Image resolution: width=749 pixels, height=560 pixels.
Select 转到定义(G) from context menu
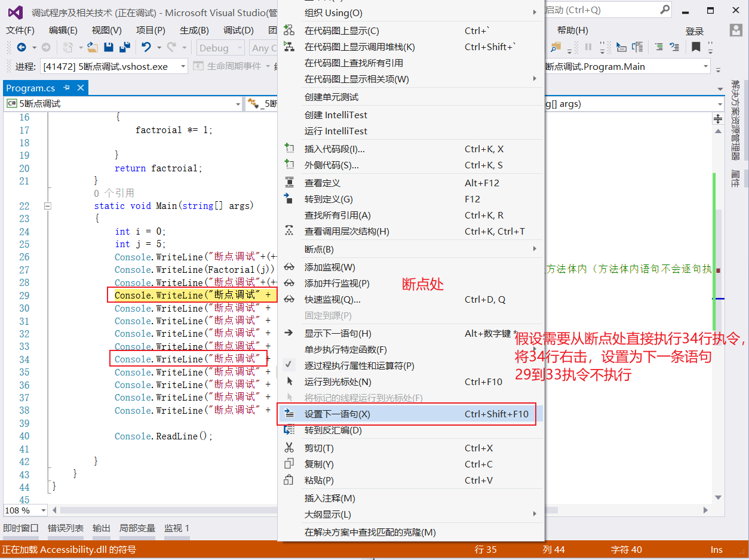click(x=410, y=199)
